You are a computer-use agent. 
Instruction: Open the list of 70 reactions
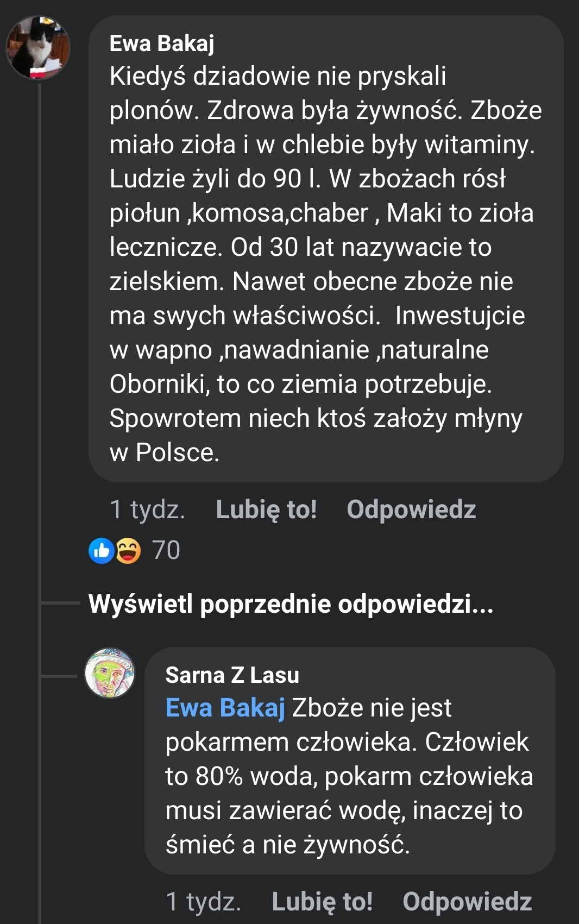[x=166, y=550]
